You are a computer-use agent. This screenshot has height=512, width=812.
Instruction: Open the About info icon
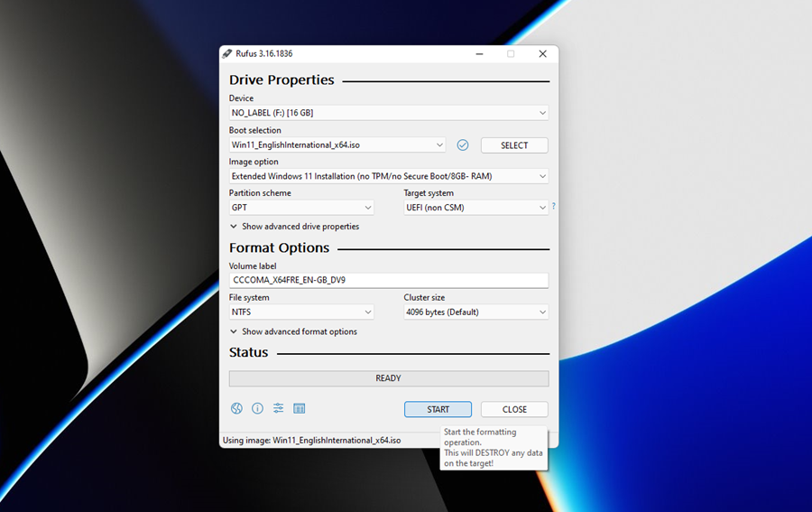257,408
